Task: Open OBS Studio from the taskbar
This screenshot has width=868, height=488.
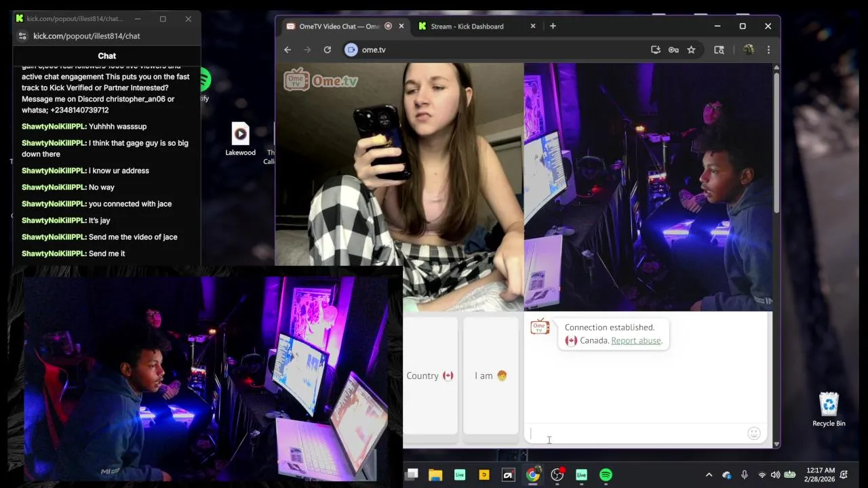Action: [557, 474]
